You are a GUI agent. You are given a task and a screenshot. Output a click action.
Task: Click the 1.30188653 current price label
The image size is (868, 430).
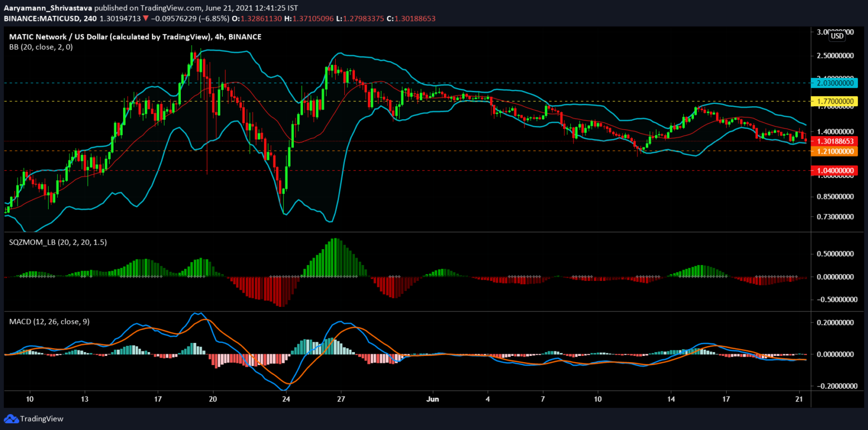[x=835, y=141]
